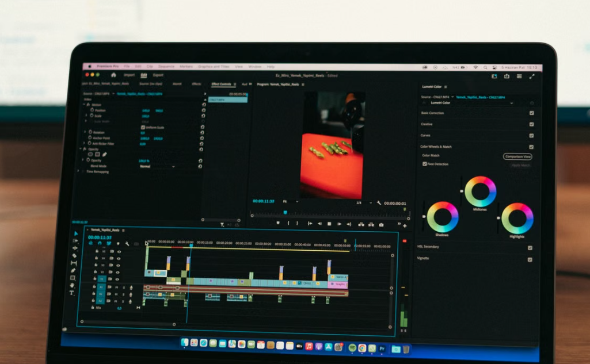Select the Type tool
590x364 pixels.
(x=71, y=293)
